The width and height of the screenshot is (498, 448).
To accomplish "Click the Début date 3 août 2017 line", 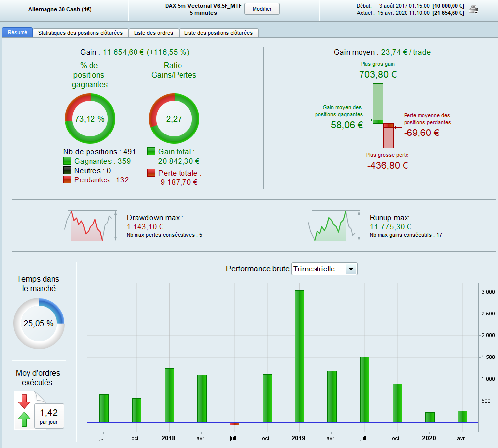I will [410, 6].
